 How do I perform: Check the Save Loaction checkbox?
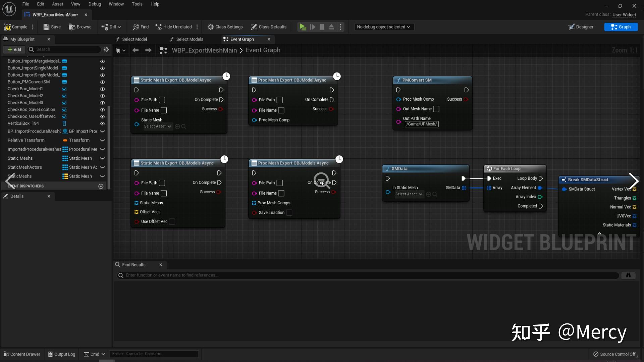(289, 213)
